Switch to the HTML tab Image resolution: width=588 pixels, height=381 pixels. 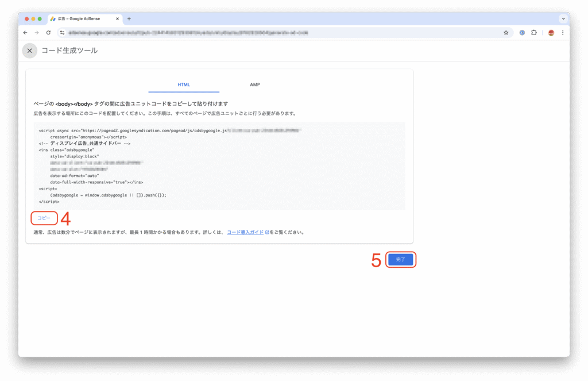(x=184, y=85)
